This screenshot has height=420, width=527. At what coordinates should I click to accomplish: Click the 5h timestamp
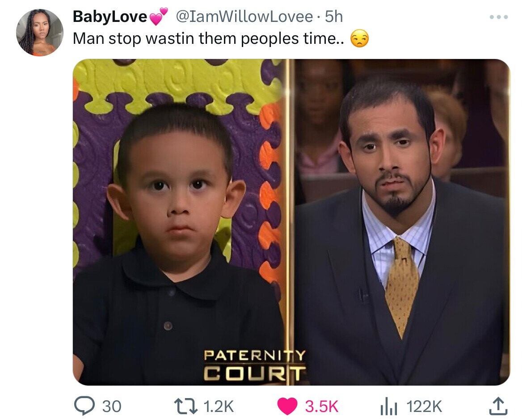pos(334,17)
